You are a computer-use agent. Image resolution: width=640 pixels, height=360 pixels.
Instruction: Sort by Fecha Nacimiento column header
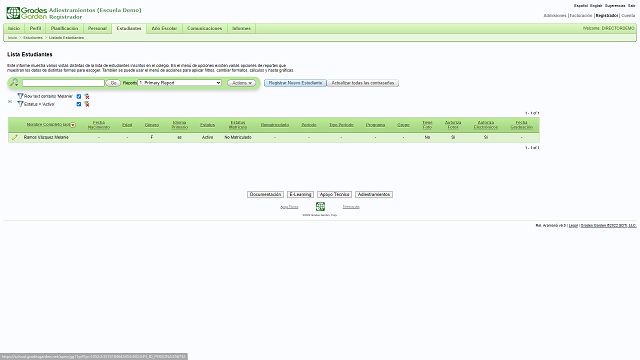tap(99, 125)
